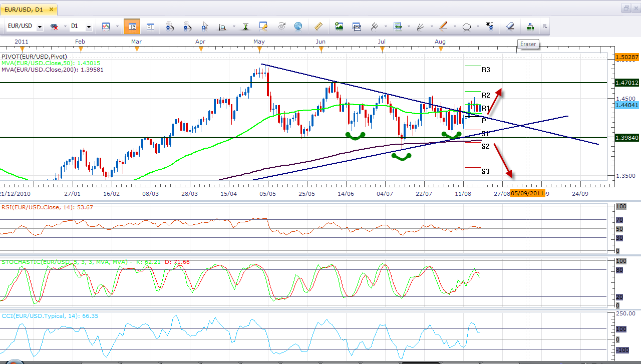Toggle the highlighted bid chart button

point(132,26)
